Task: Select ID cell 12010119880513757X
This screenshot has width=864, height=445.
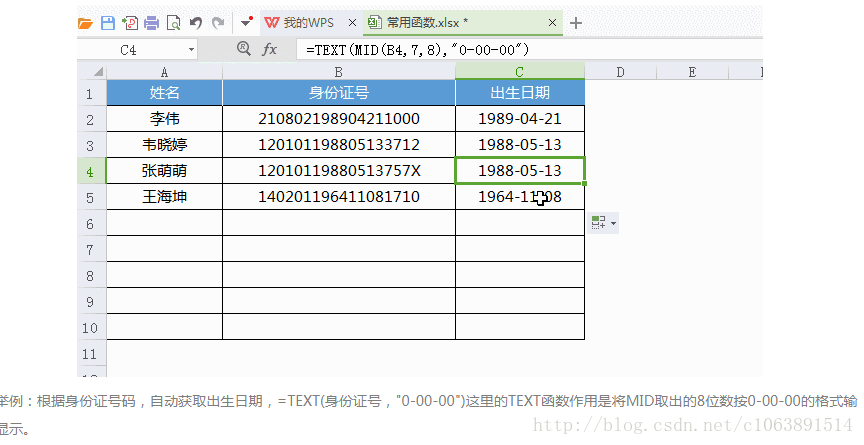Action: point(339,171)
